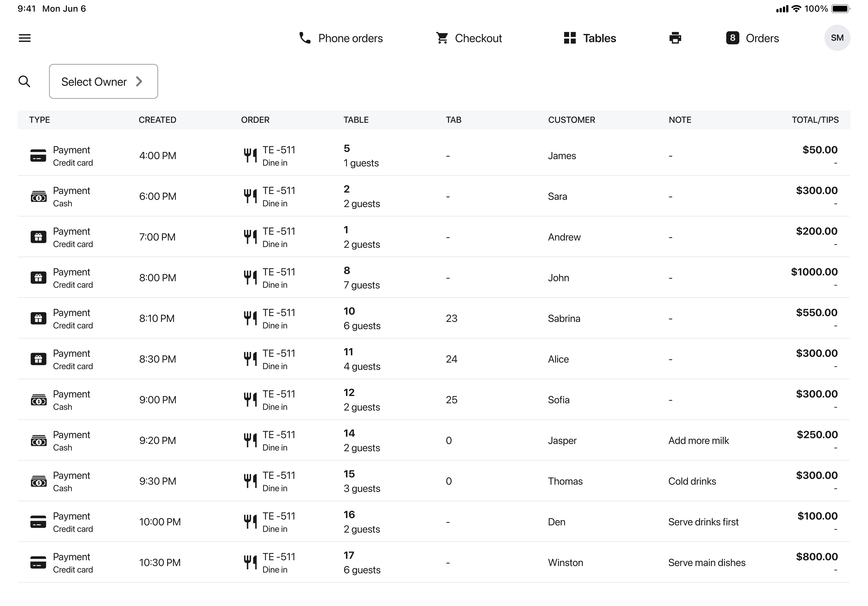The image size is (868, 606).
Task: Click cash icon in Jasper row
Action: [x=38, y=441]
